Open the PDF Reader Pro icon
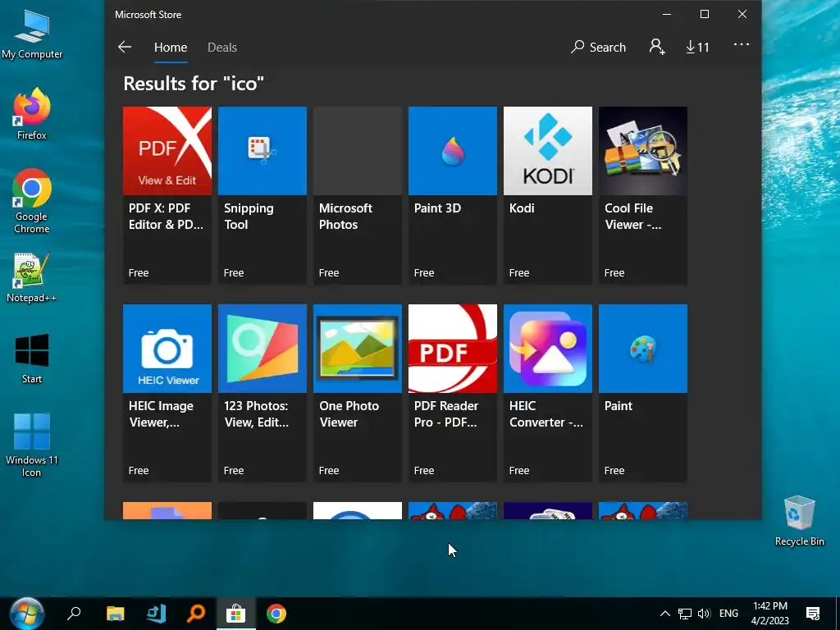 pyautogui.click(x=453, y=348)
